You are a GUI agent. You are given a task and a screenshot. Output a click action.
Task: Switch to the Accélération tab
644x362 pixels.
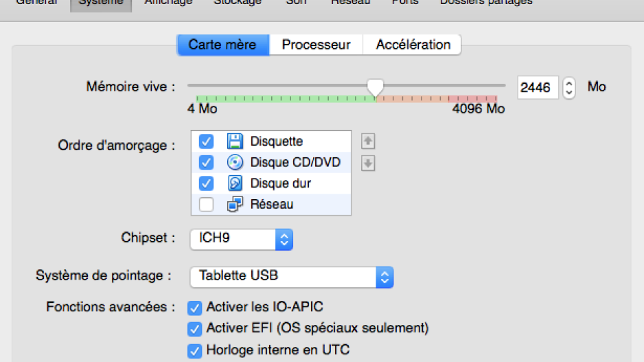[x=413, y=45]
